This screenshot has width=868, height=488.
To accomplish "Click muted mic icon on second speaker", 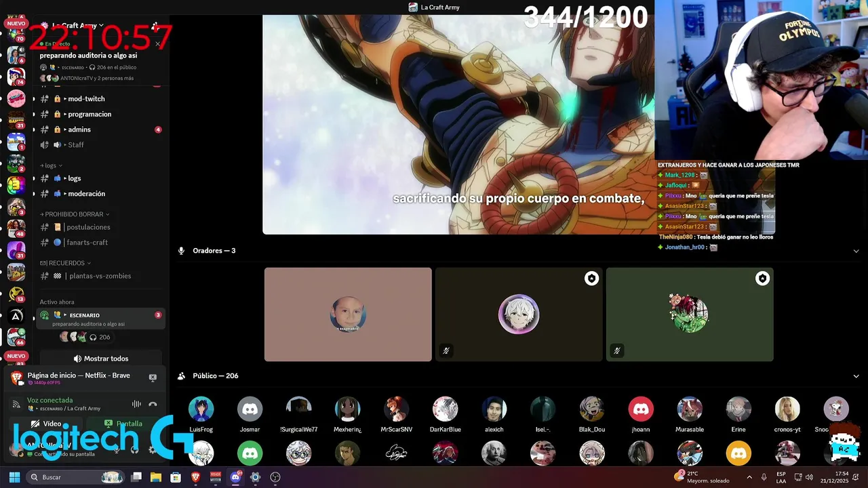I will (x=446, y=350).
